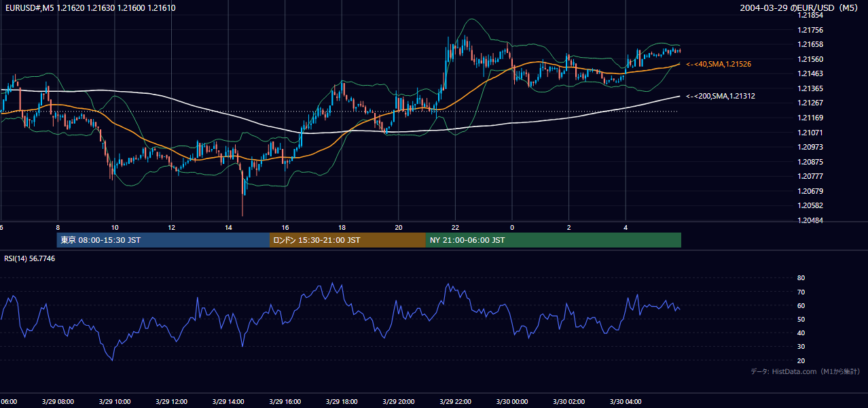This screenshot has height=408, width=868.
Task: Click the RSI axis level 40
Action: click(801, 333)
